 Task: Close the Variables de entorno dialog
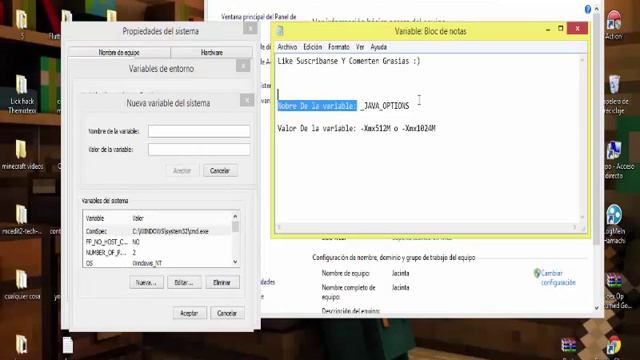click(x=243, y=66)
